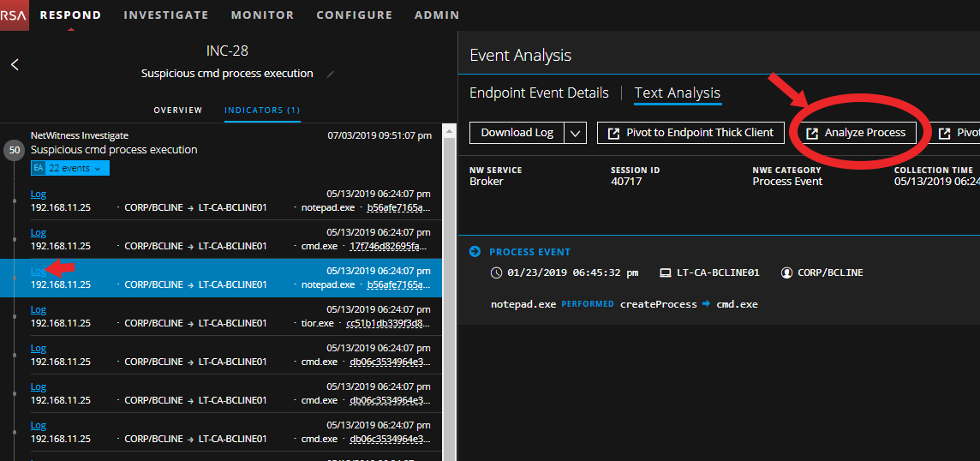The width and height of the screenshot is (980, 461).
Task: Open the Download Log dropdown arrow
Action: click(x=577, y=133)
